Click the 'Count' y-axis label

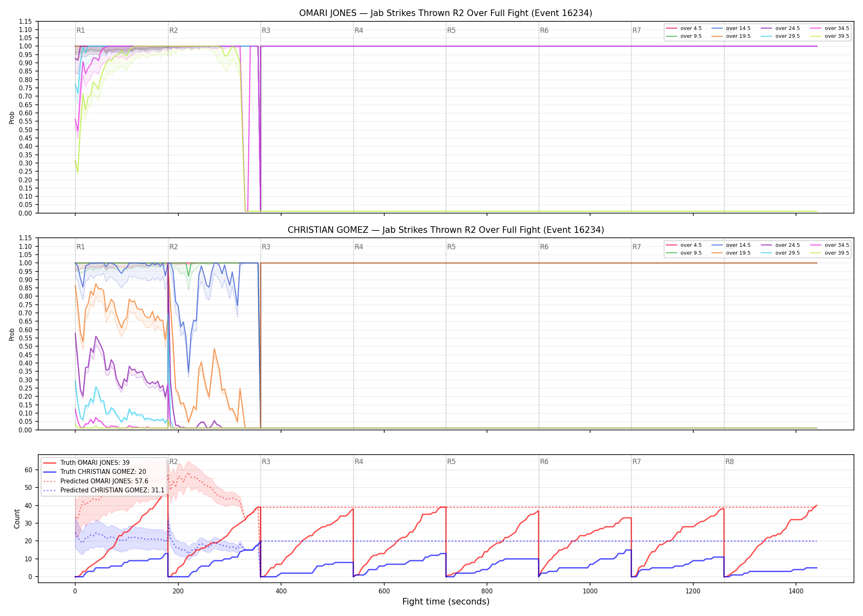click(x=17, y=519)
